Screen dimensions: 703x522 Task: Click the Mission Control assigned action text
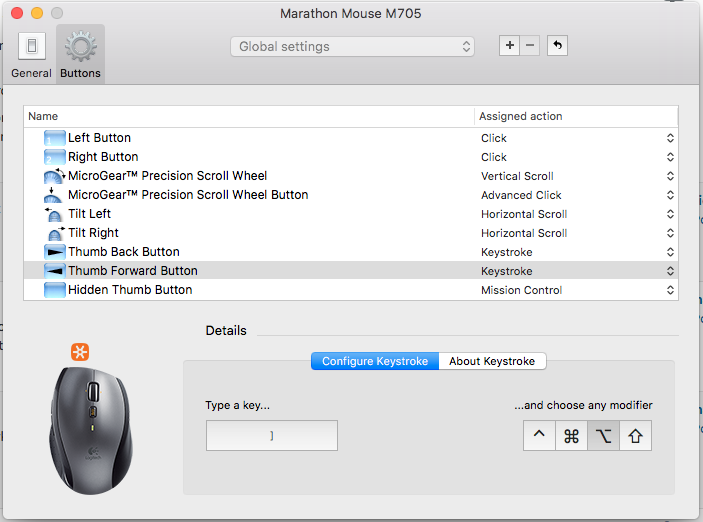tap(521, 290)
